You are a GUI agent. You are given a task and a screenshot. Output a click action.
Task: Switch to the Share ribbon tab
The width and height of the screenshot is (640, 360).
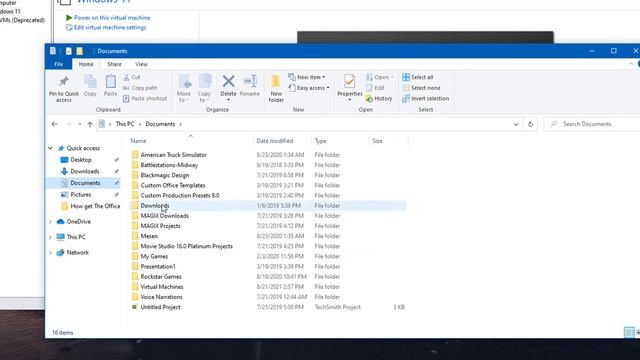(114, 64)
